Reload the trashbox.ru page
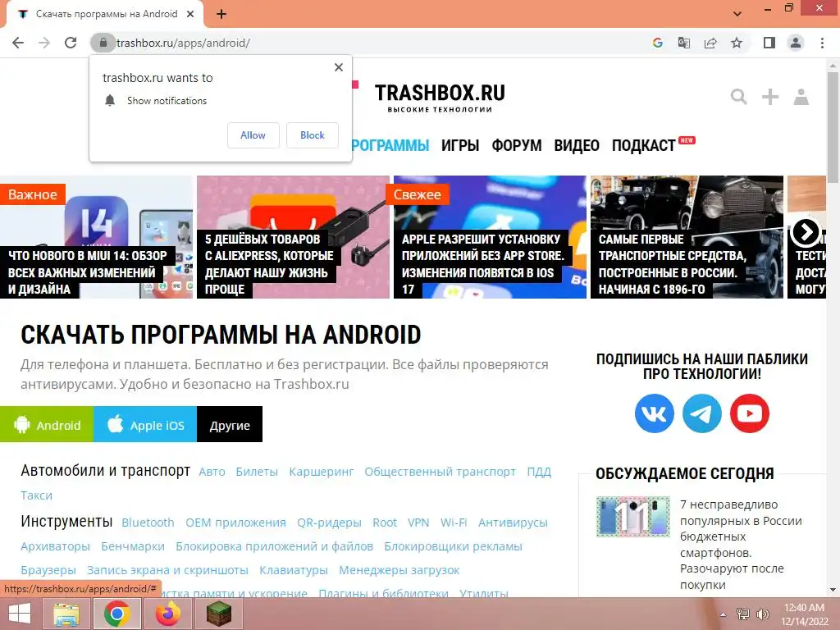This screenshot has height=630, width=840. click(x=71, y=43)
